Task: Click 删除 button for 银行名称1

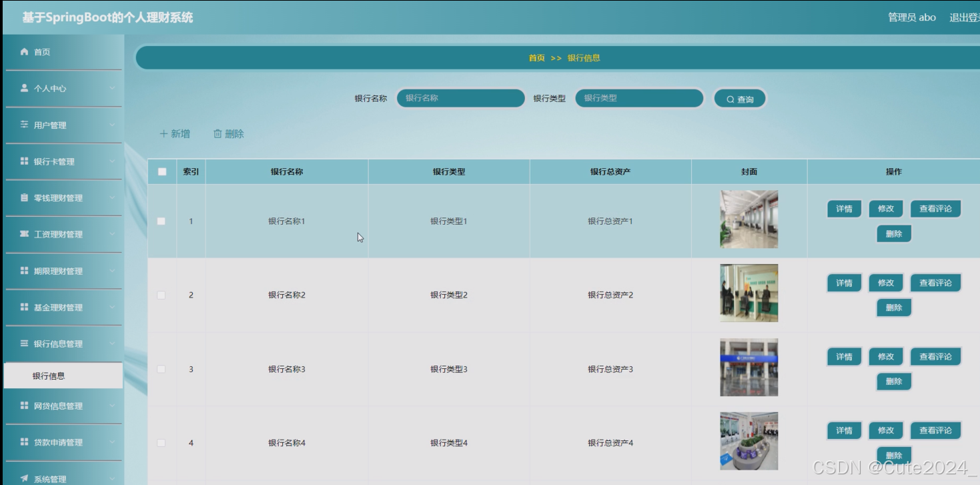Action: pyautogui.click(x=894, y=234)
